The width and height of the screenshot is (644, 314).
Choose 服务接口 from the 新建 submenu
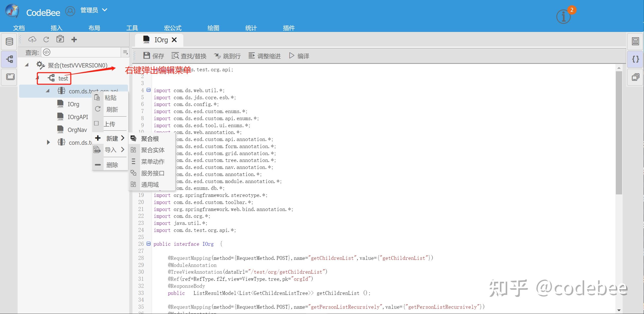click(152, 173)
